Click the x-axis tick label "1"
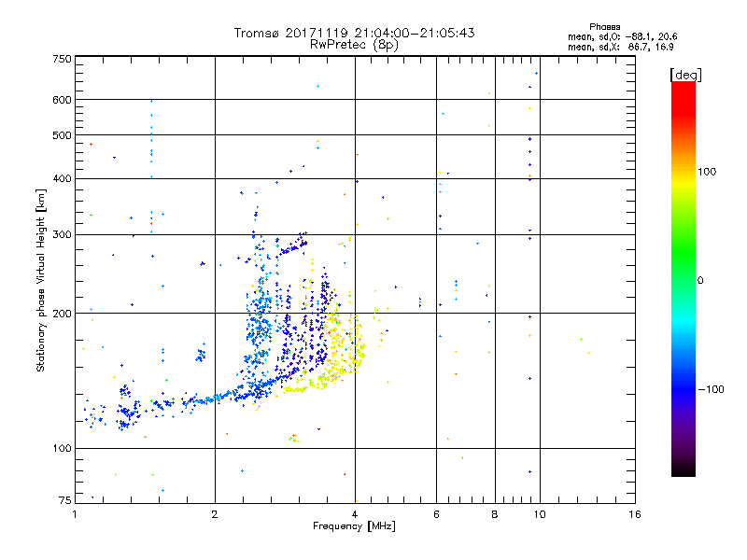Image resolution: width=747 pixels, height=560 pixels. [x=75, y=514]
